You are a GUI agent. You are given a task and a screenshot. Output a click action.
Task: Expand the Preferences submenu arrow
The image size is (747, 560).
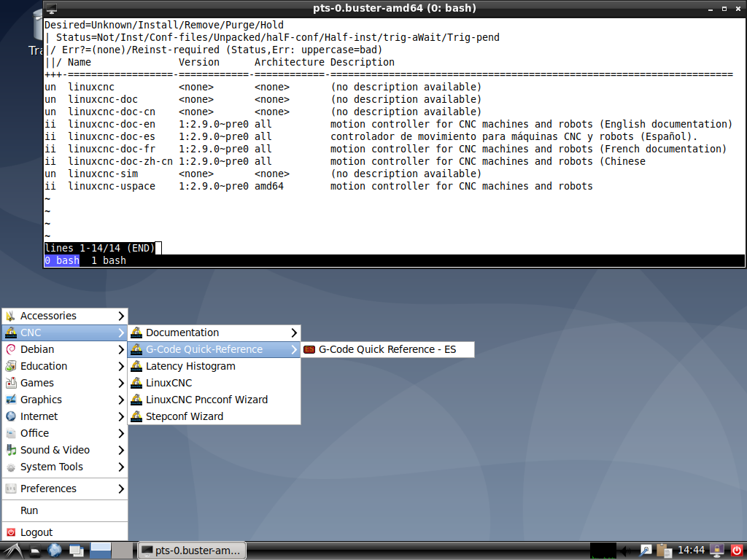[x=121, y=489]
